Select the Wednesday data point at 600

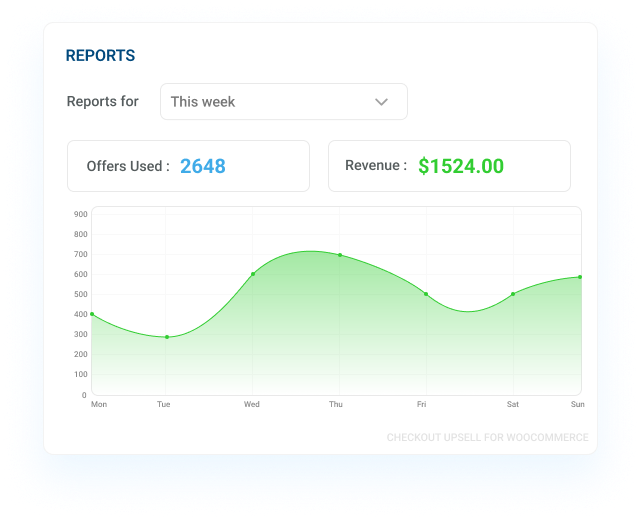tap(253, 274)
